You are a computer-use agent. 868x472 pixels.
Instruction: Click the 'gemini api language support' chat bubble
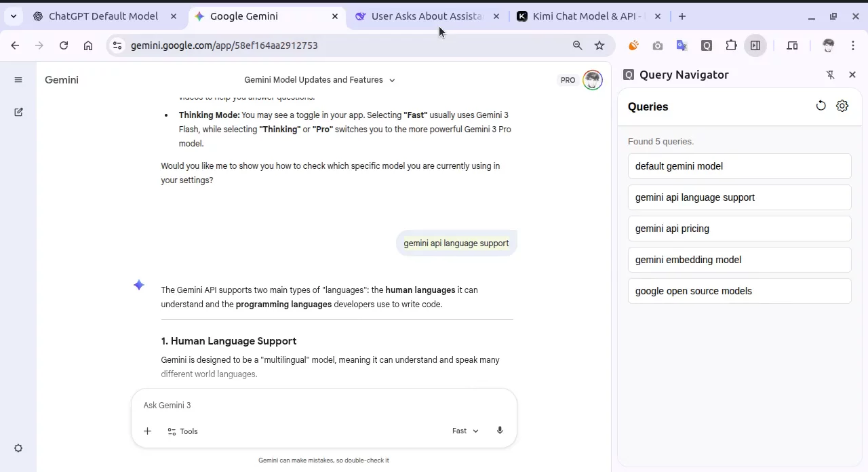pyautogui.click(x=456, y=243)
